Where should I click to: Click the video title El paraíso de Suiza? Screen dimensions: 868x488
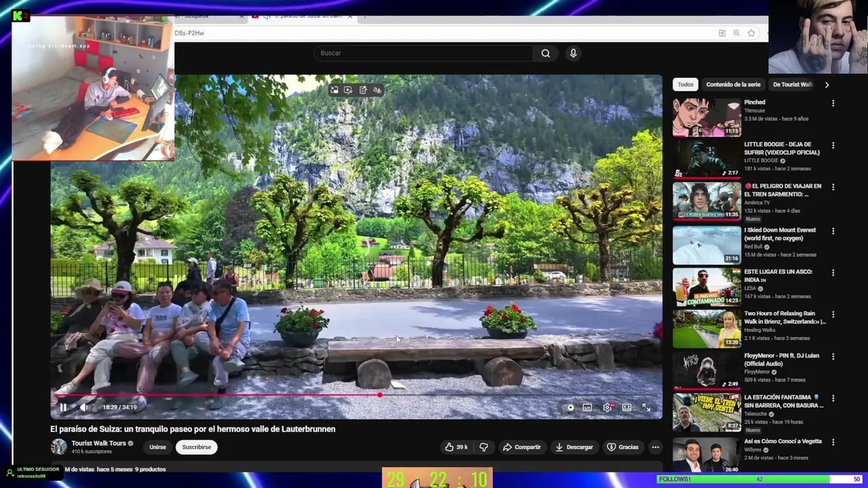tap(193, 429)
